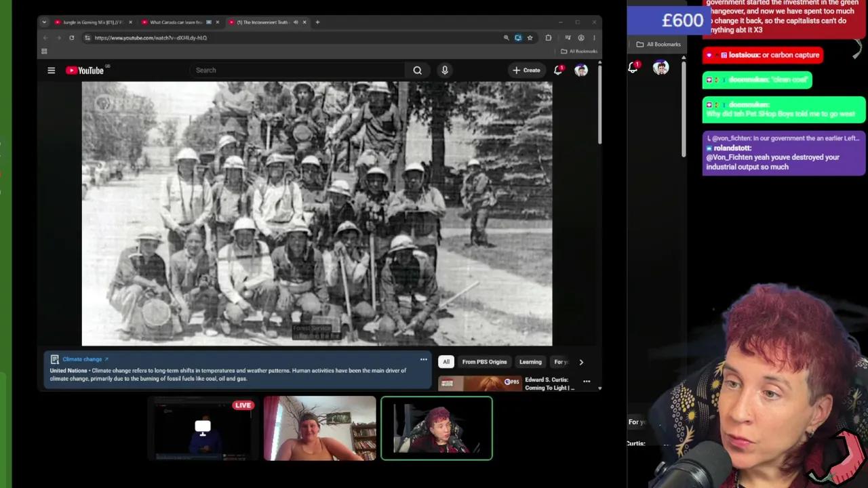Open a new browser tab
Image resolution: width=868 pixels, height=488 pixels.
tap(317, 22)
